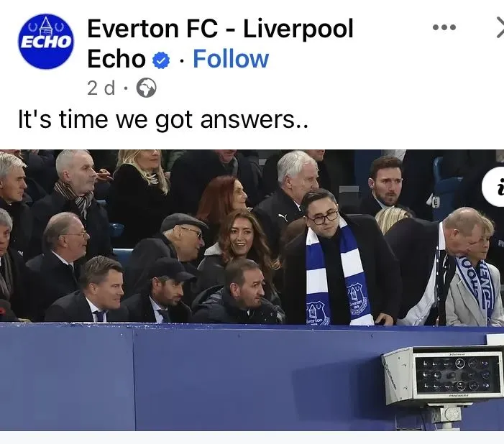Click the blue verified badge
The width and height of the screenshot is (504, 444).
(161, 60)
